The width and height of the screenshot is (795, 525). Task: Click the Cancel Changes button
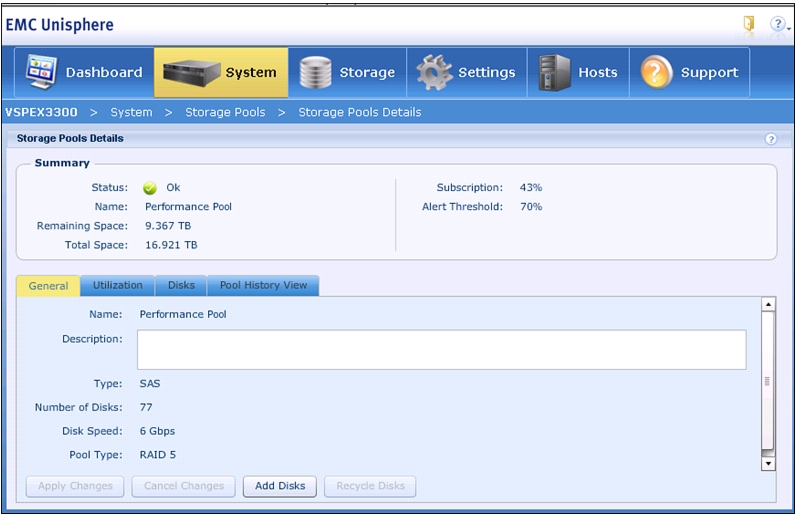tap(184, 486)
